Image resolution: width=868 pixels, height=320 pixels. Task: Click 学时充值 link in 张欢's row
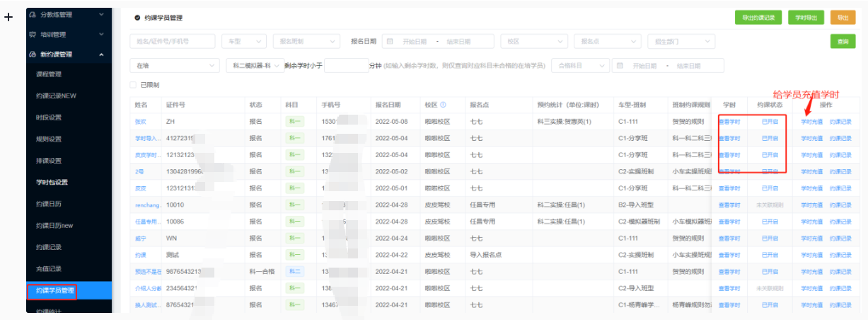[811, 121]
